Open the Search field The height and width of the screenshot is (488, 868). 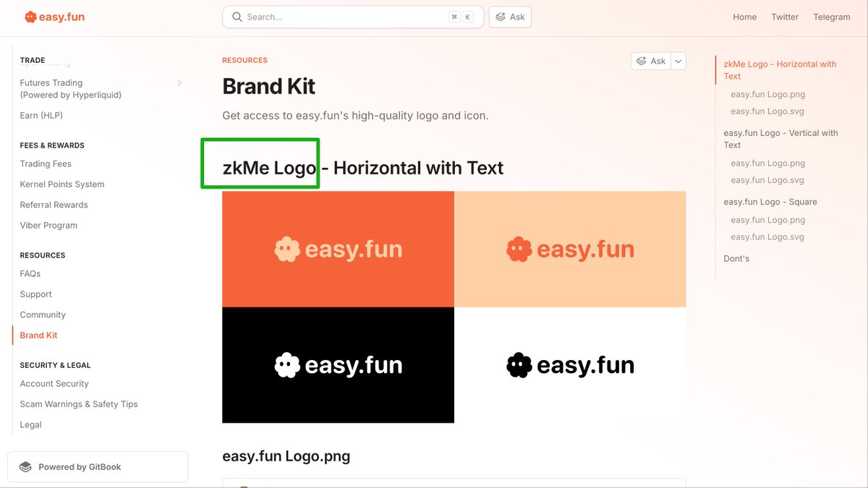click(x=353, y=17)
